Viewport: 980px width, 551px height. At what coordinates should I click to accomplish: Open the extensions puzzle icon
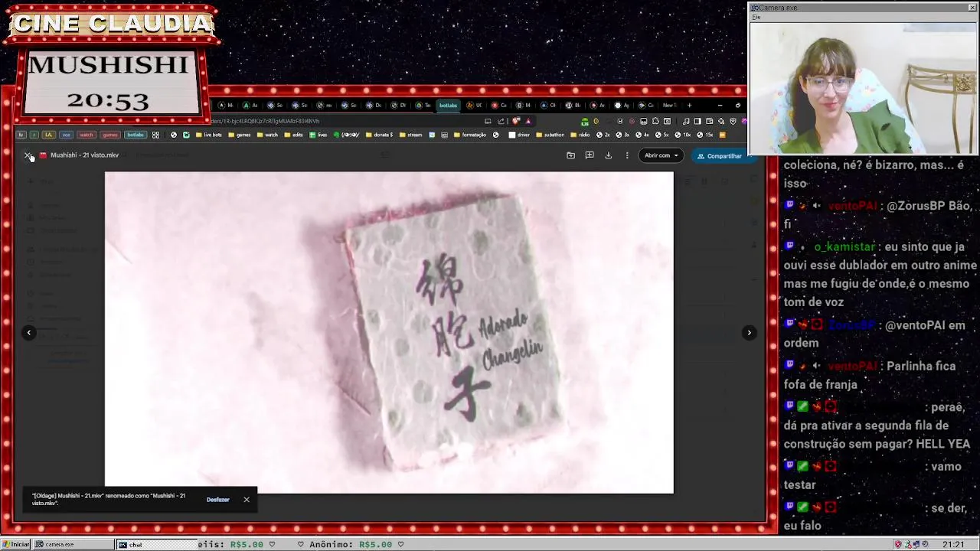point(655,121)
